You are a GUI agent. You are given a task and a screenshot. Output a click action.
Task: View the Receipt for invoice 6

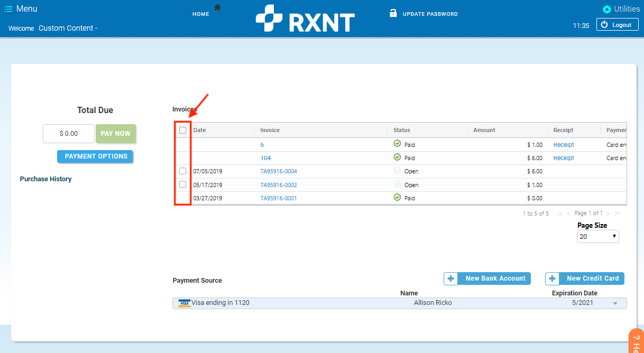coord(564,144)
